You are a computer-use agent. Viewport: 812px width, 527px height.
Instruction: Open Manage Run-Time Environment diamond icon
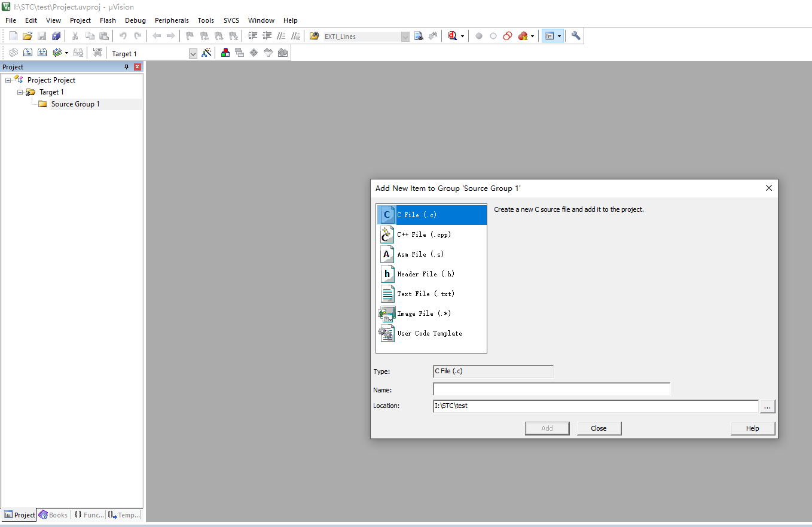pyautogui.click(x=254, y=53)
